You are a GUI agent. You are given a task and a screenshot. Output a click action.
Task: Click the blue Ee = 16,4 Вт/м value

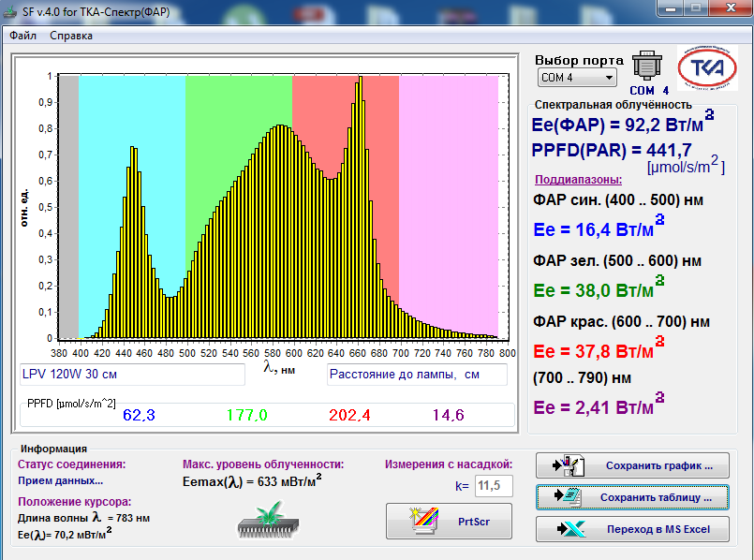tap(599, 228)
